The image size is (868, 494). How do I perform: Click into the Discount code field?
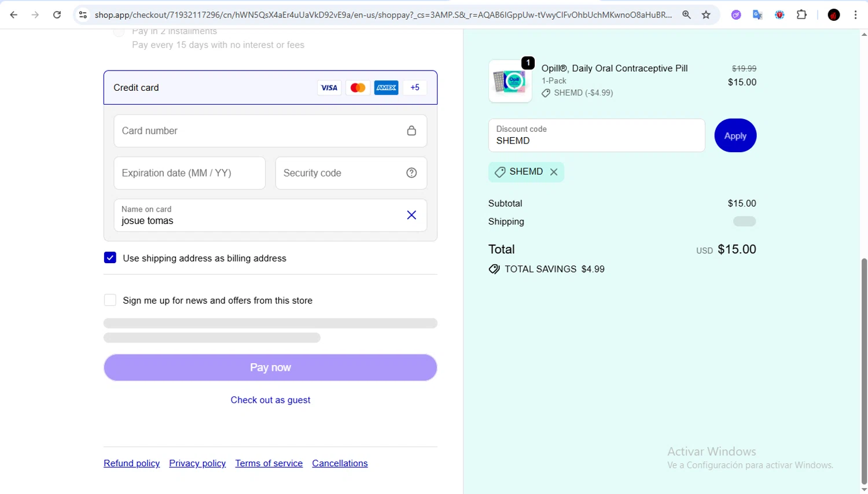tap(597, 135)
